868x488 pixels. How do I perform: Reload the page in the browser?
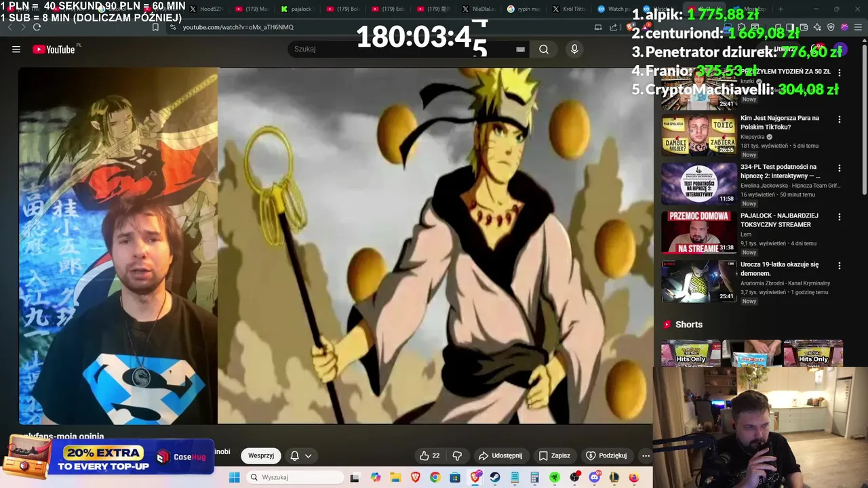[x=37, y=27]
